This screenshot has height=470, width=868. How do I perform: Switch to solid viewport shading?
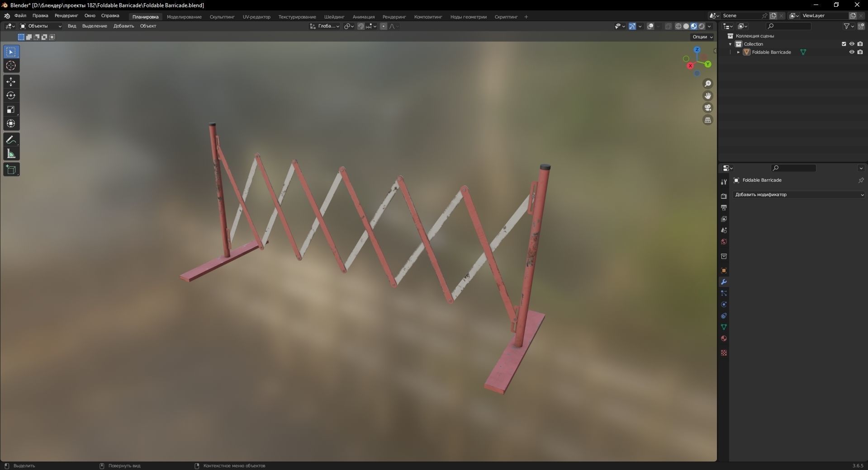pyautogui.click(x=686, y=26)
